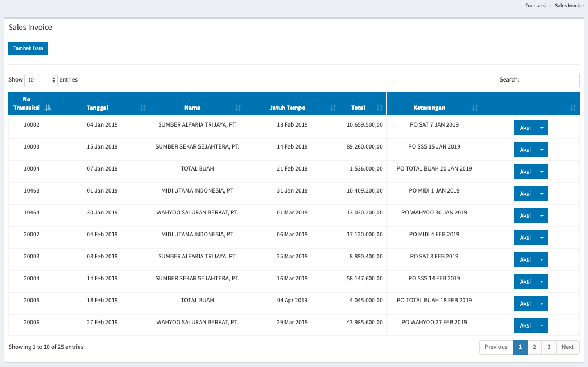Click due date 04 Apr 2019
This screenshot has width=588, height=367.
point(292,301)
